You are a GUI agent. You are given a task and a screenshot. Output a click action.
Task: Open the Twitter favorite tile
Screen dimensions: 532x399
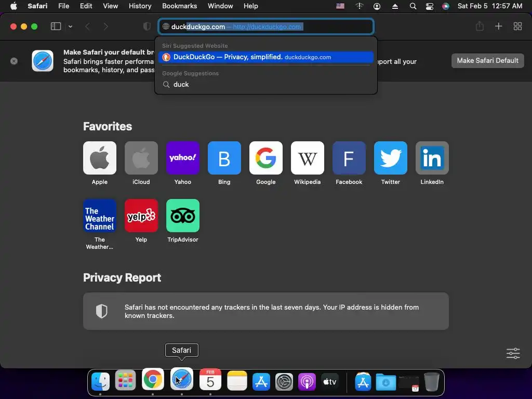(x=391, y=158)
